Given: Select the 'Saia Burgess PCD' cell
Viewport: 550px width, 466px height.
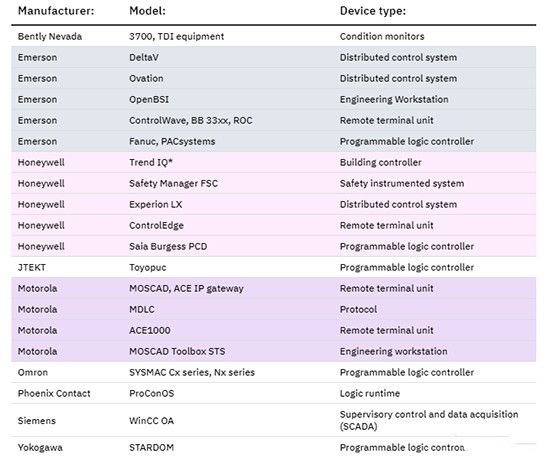Looking at the screenshot, I should click(168, 247).
